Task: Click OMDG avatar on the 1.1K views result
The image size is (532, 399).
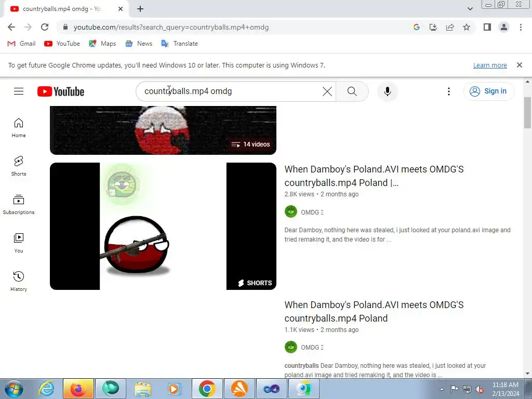Action: pyautogui.click(x=291, y=347)
